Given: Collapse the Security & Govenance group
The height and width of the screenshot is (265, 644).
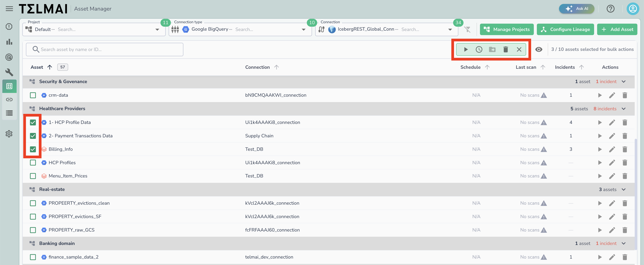Looking at the screenshot, I should pos(623,82).
